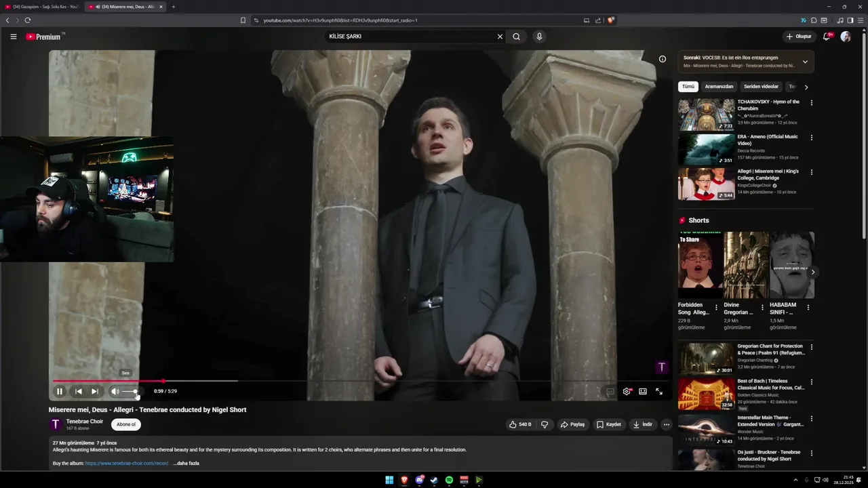
Task: Save the video with Kaydet
Action: (x=609, y=424)
